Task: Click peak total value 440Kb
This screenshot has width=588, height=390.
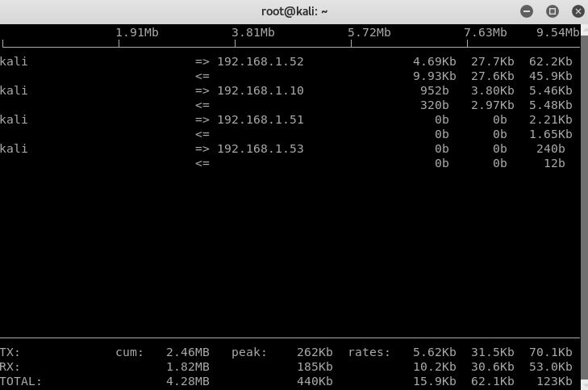Action: pos(315,381)
